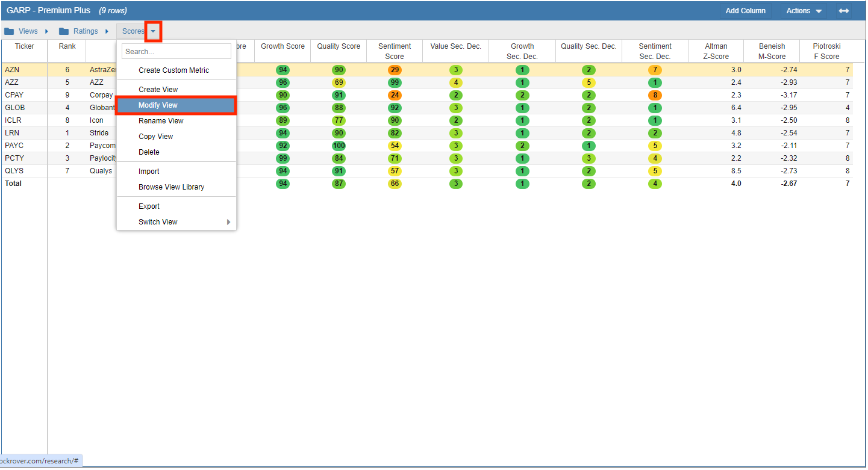868x470 pixels.
Task: Click Total Altman Z-Score value 4.0
Action: pos(736,184)
